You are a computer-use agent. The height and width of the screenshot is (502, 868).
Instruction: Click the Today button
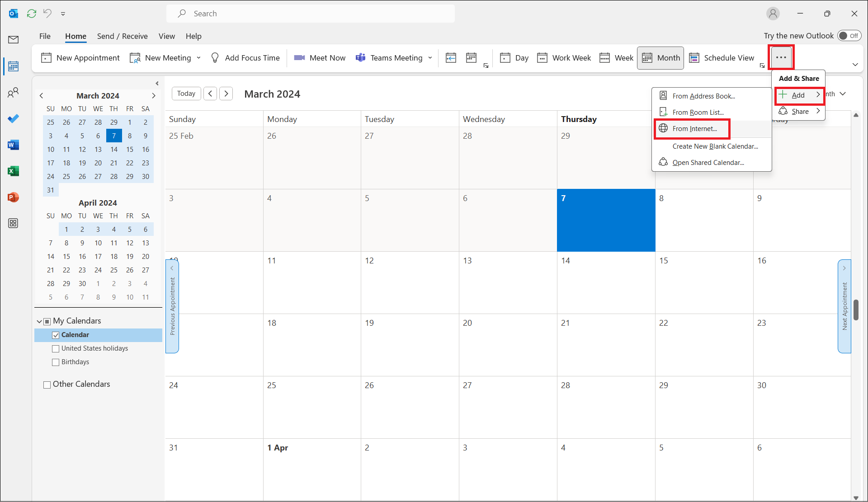186,94
